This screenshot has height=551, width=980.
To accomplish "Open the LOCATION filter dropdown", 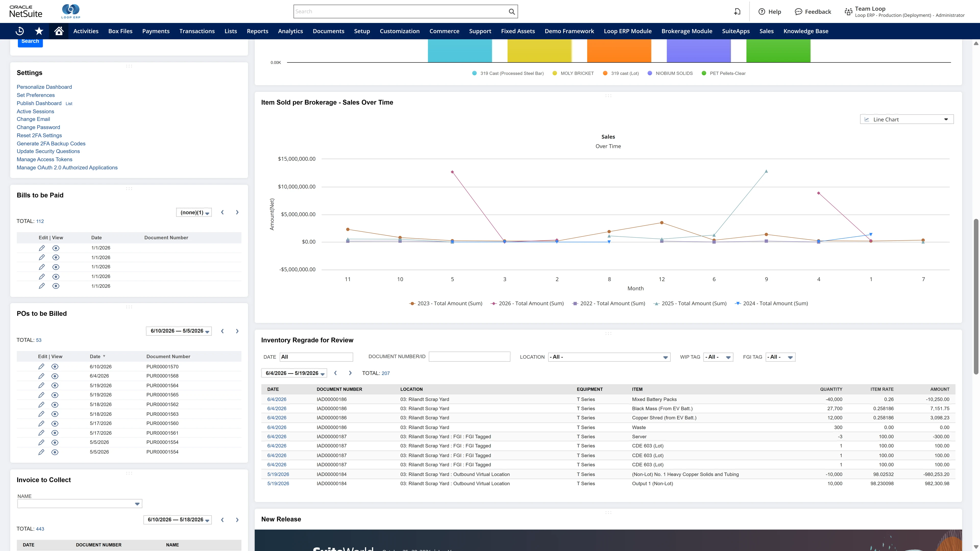I will [609, 357].
